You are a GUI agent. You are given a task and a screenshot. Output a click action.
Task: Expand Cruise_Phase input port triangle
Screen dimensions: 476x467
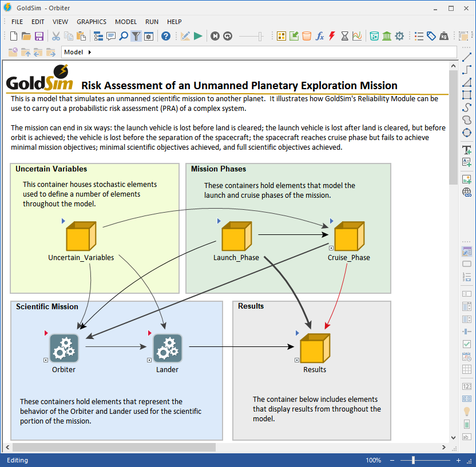click(x=331, y=221)
